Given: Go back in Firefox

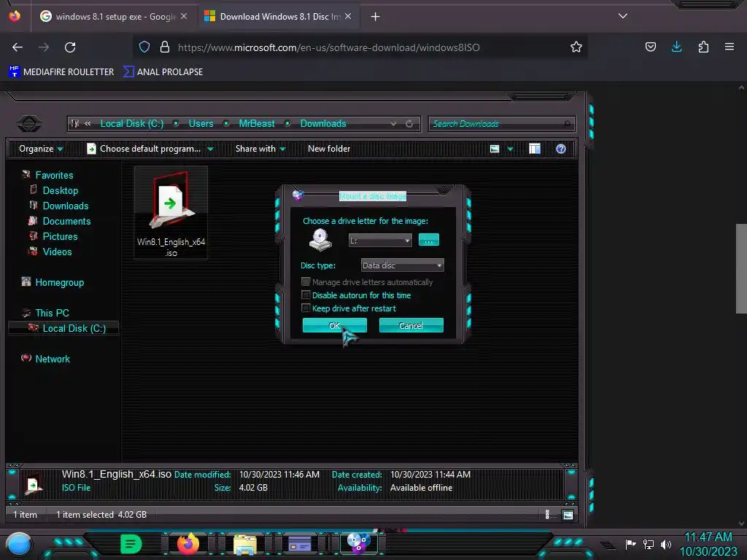Looking at the screenshot, I should pos(18,47).
